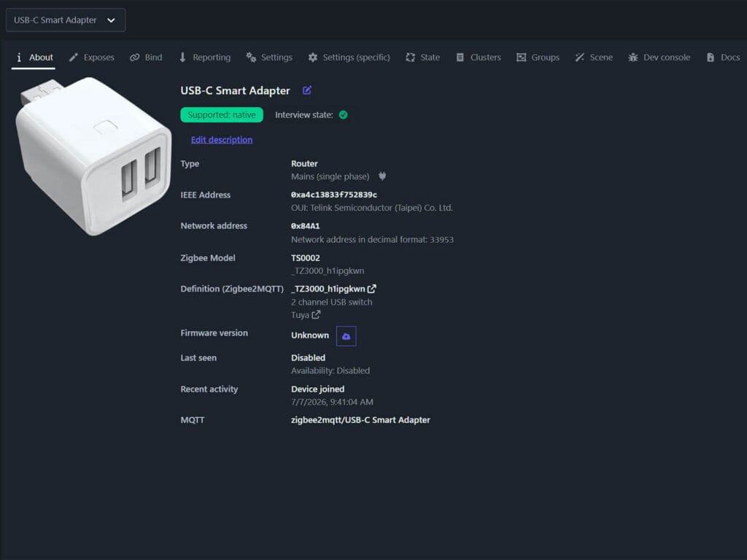Image resolution: width=747 pixels, height=560 pixels.
Task: Switch to the About tab
Action: coord(34,57)
